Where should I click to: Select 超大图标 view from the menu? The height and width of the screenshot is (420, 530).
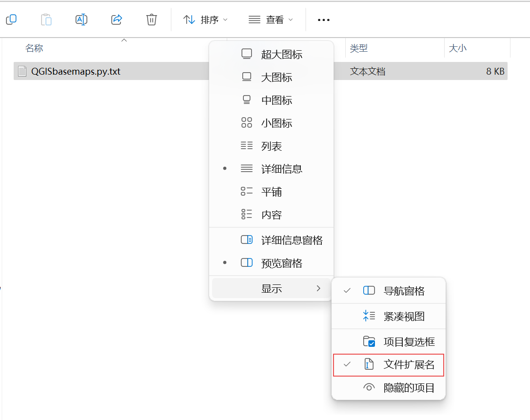(x=276, y=54)
